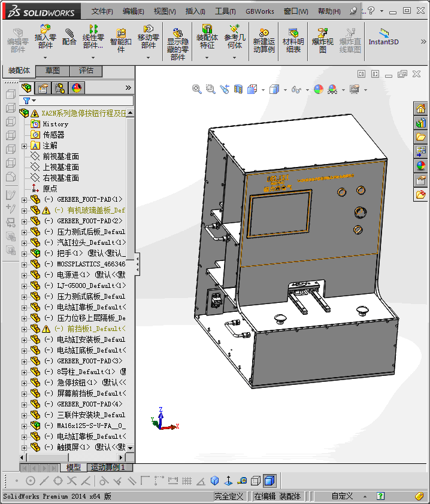The width and height of the screenshot is (430, 504).
Task: Open the GBWorks menu
Action: click(x=259, y=11)
